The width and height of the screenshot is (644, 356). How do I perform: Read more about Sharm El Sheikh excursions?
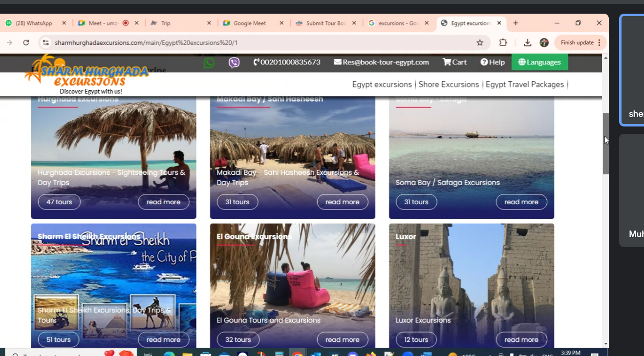[163, 339]
